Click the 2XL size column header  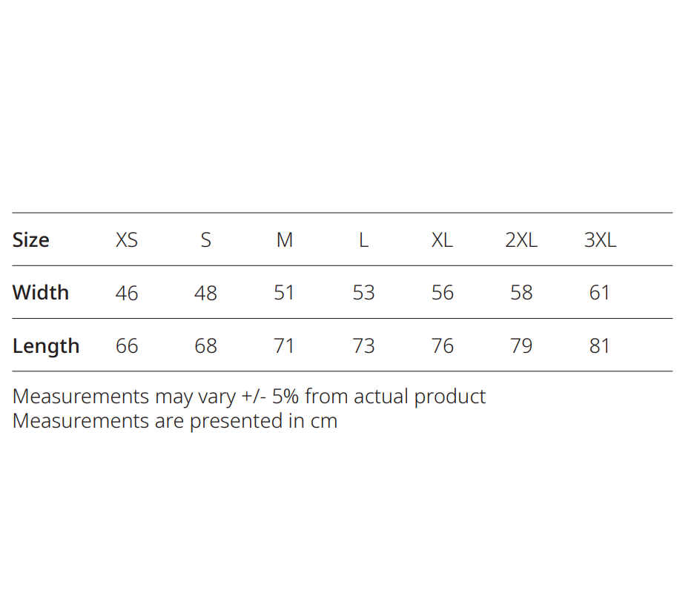521,240
